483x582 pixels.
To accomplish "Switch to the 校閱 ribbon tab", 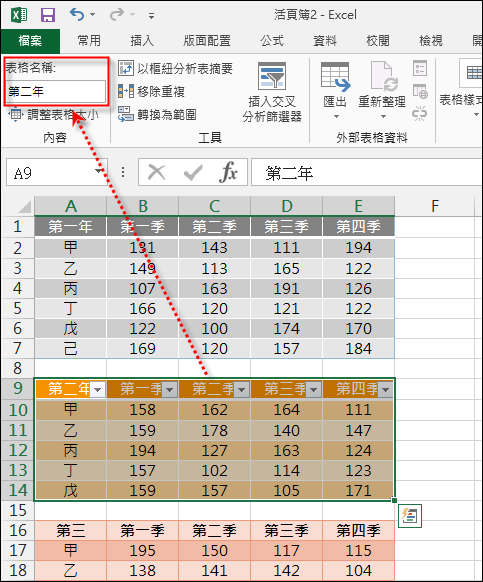I will [378, 40].
